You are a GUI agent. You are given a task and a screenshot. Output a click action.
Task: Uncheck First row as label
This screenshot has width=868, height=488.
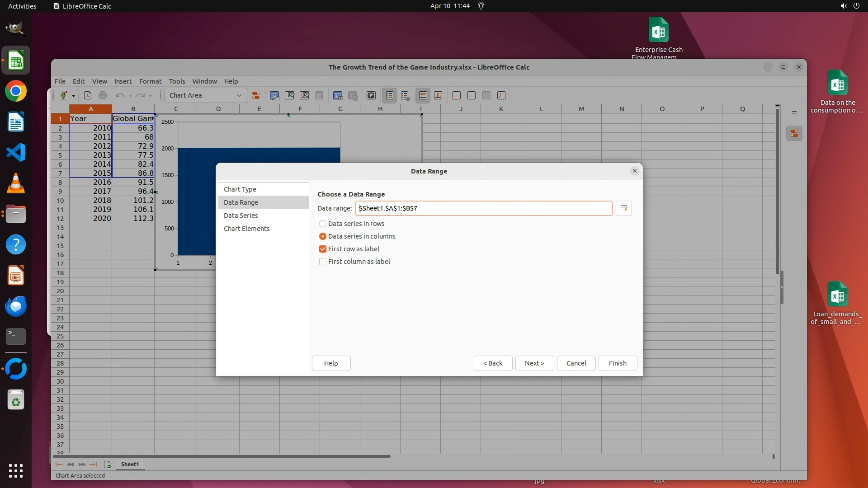[x=323, y=249]
